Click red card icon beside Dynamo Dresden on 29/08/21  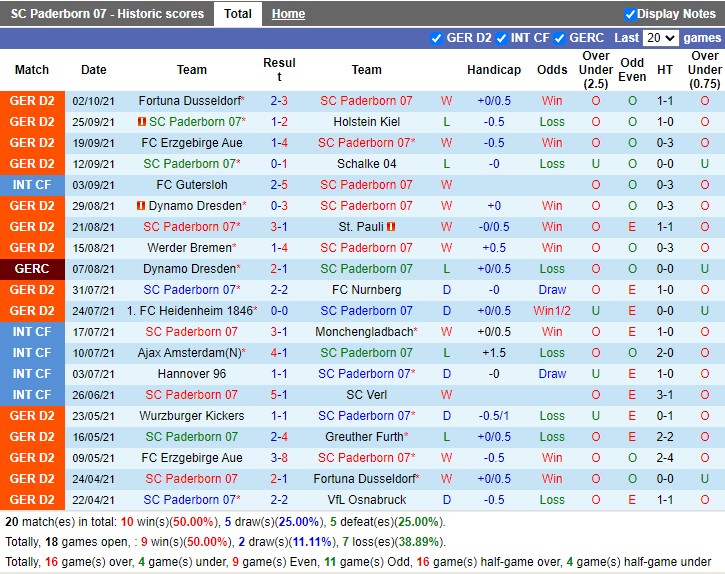click(x=141, y=205)
